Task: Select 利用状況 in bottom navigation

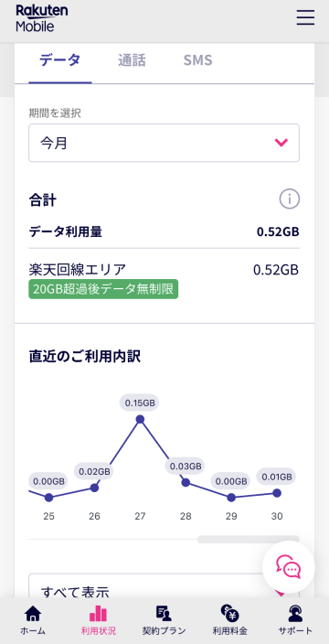Action: 99,620
